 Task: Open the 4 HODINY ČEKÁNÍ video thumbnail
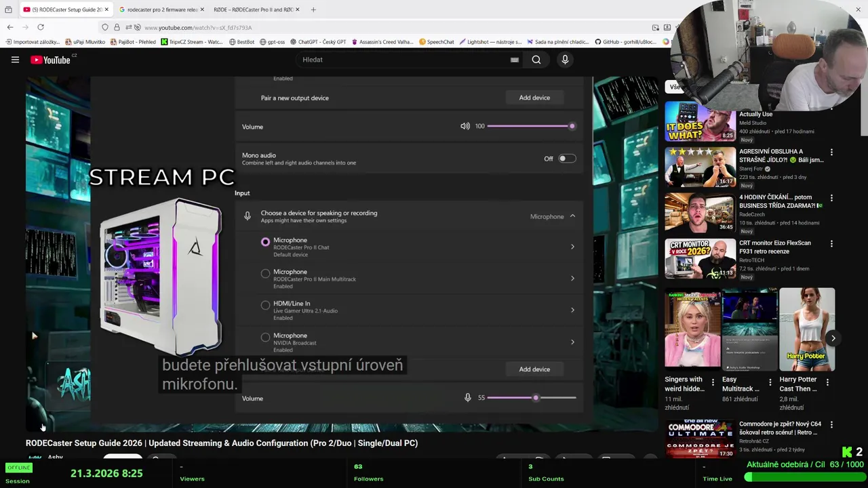pos(700,212)
